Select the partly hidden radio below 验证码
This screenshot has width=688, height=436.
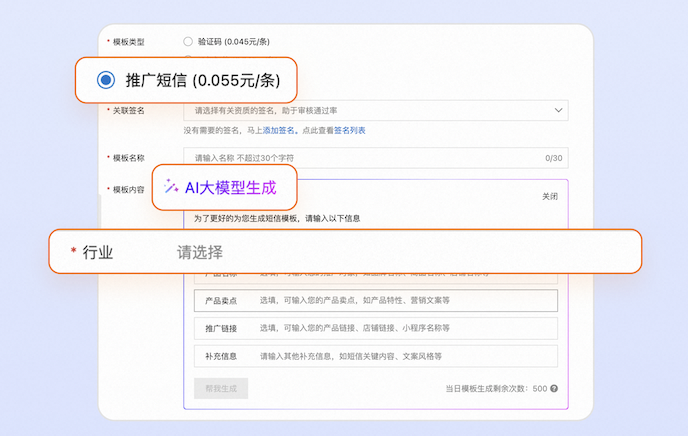188,56
